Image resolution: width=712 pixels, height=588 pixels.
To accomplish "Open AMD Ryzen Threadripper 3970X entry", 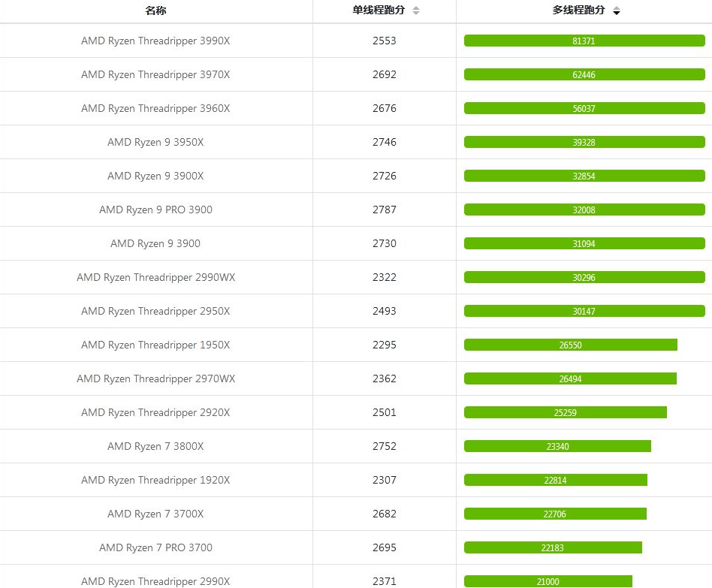I will [155, 74].
